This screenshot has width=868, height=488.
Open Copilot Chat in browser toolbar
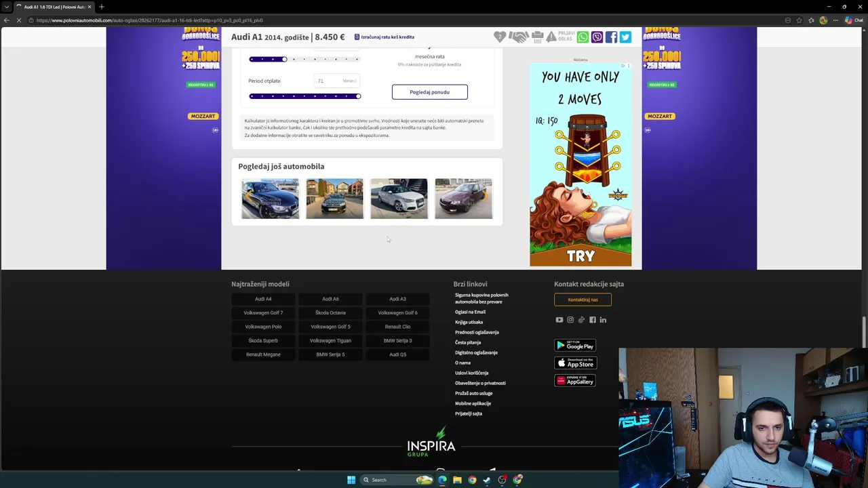853,20
